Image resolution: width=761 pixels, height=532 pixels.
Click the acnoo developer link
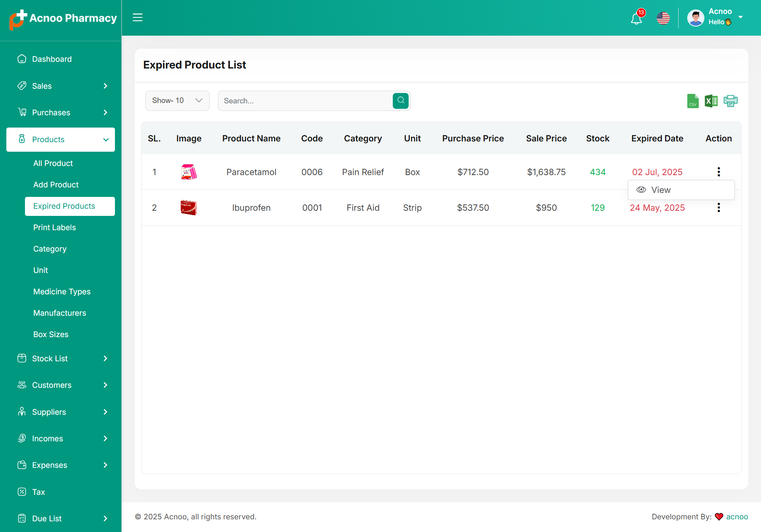coord(737,517)
